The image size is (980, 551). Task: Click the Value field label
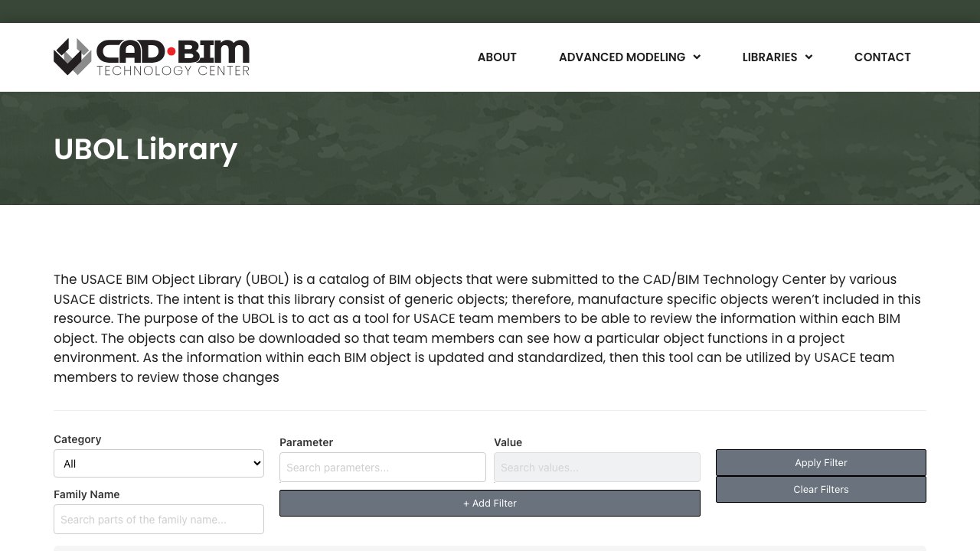508,442
